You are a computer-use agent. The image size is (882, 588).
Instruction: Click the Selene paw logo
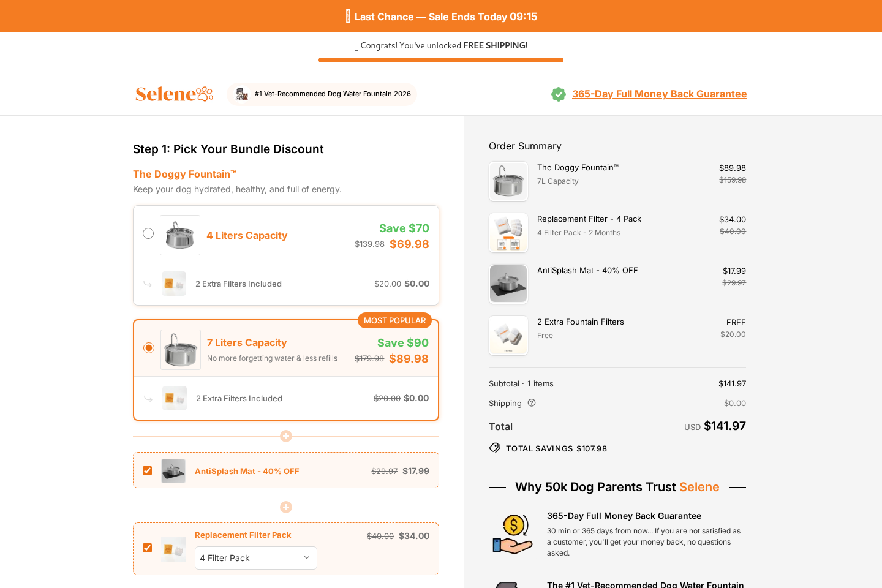tap(174, 94)
